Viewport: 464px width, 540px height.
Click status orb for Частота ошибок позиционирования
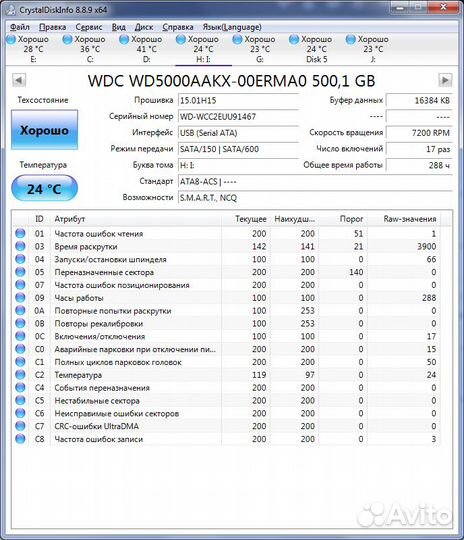tap(20, 284)
